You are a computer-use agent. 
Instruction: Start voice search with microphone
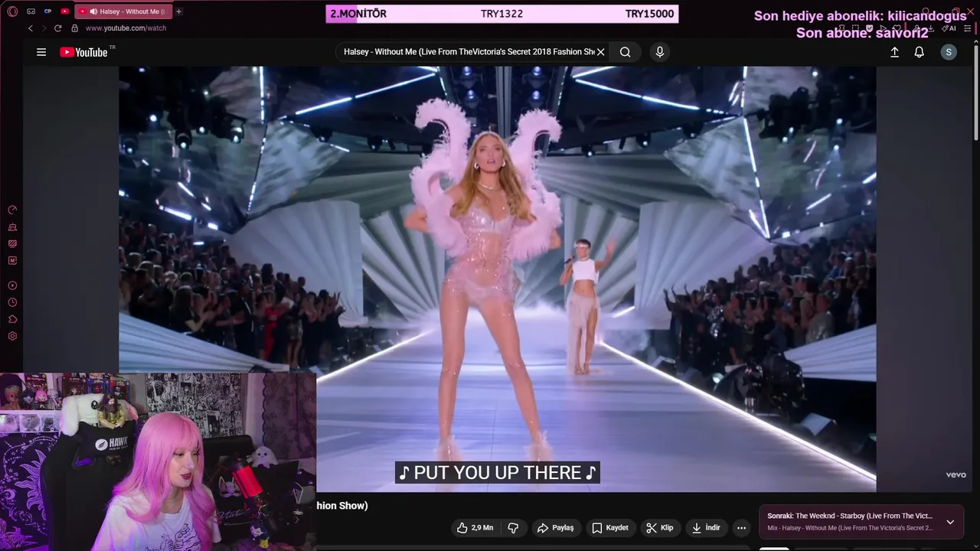tap(660, 52)
